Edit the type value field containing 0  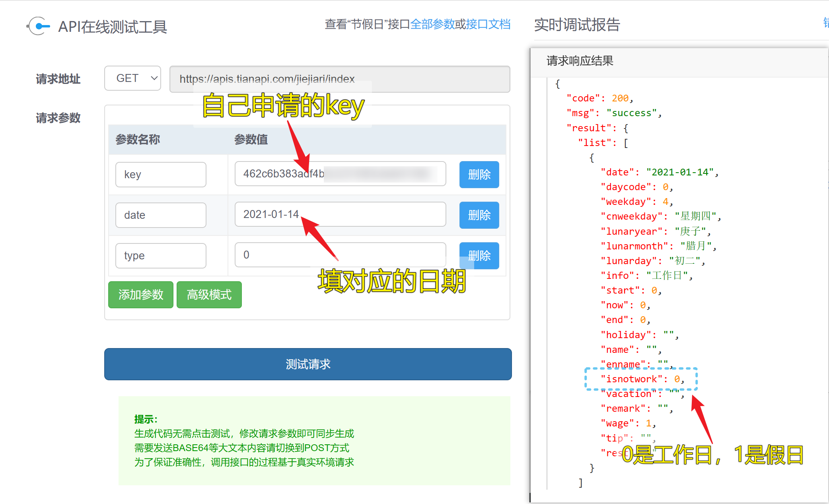[340, 255]
